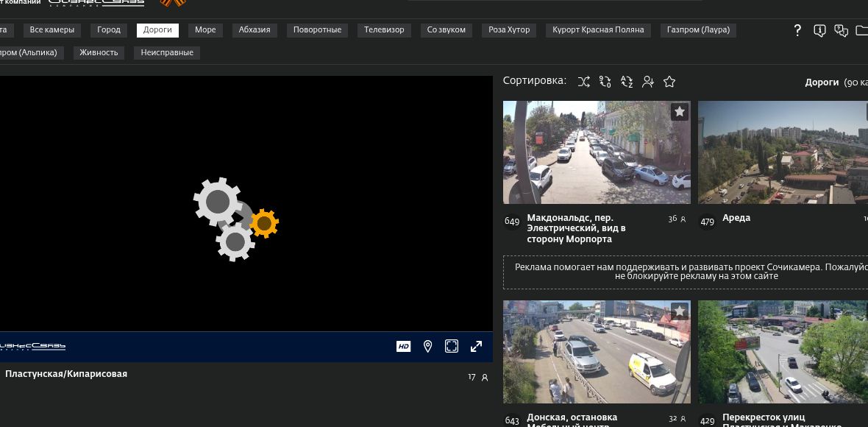Switch to the Роза Хутор category
This screenshot has height=427, width=868.
coord(509,30)
